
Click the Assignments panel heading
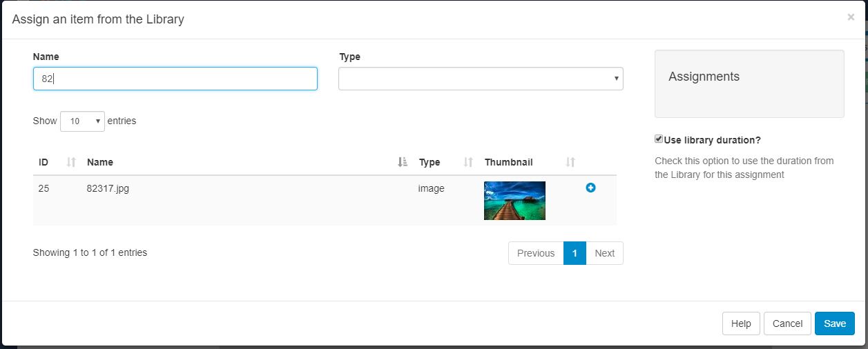click(704, 77)
